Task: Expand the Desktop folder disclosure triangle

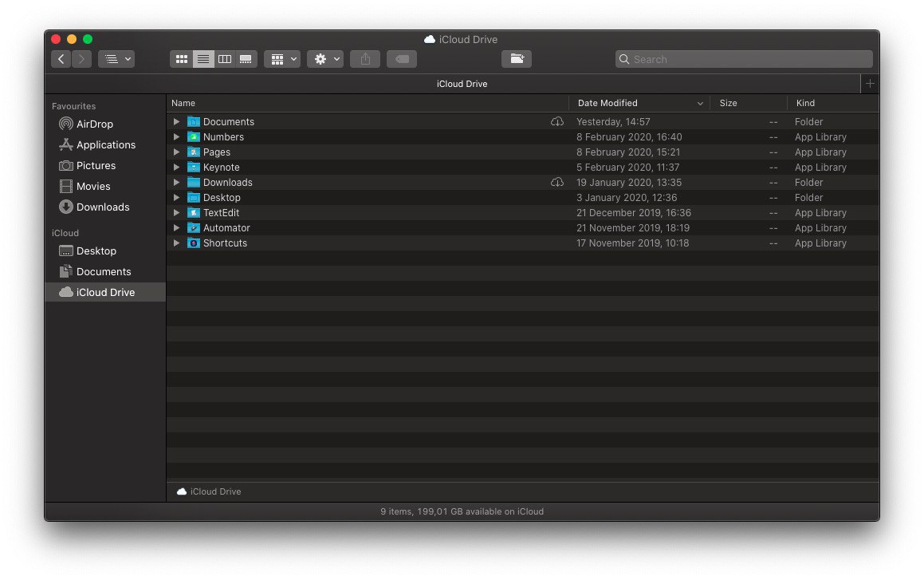Action: click(x=176, y=198)
